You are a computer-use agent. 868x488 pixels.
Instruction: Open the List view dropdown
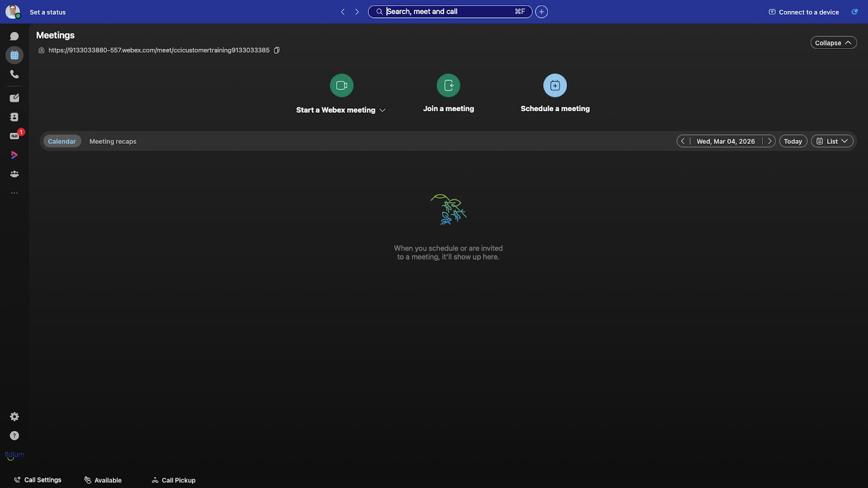[832, 142]
